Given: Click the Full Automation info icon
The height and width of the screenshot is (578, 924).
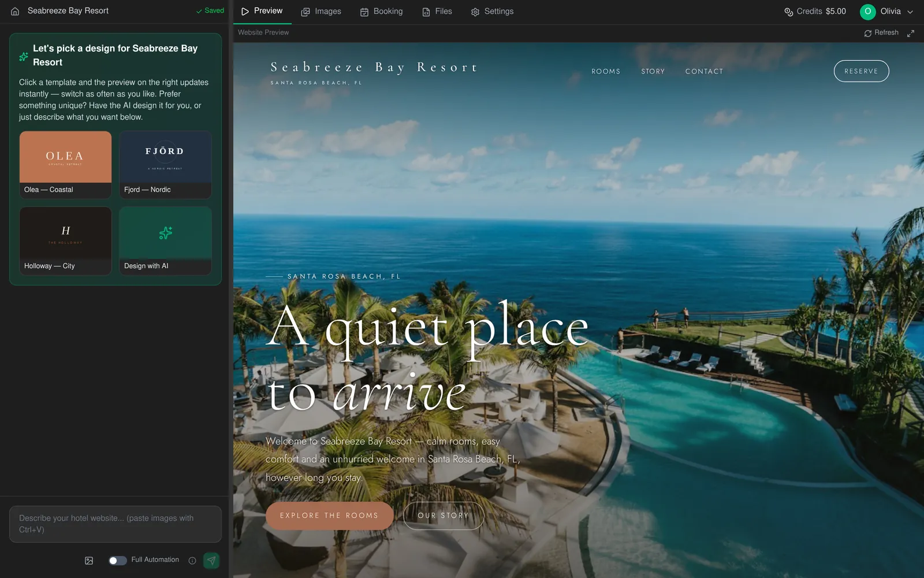Looking at the screenshot, I should coord(192,561).
